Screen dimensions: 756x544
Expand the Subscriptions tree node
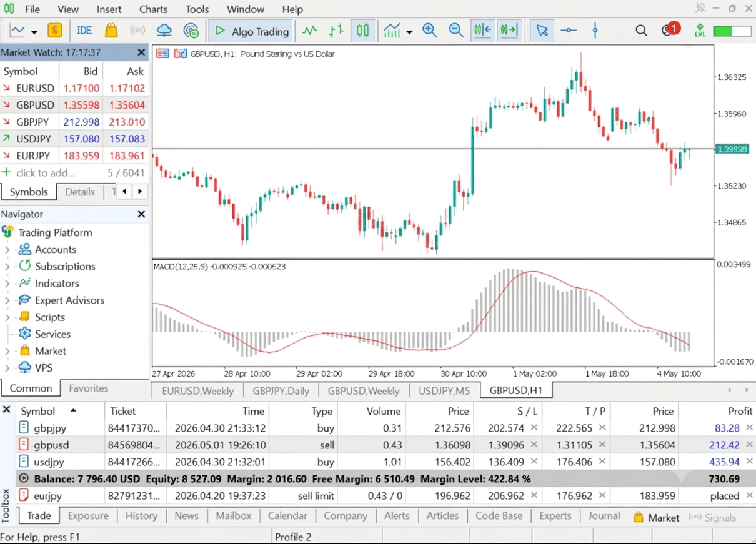point(7,267)
